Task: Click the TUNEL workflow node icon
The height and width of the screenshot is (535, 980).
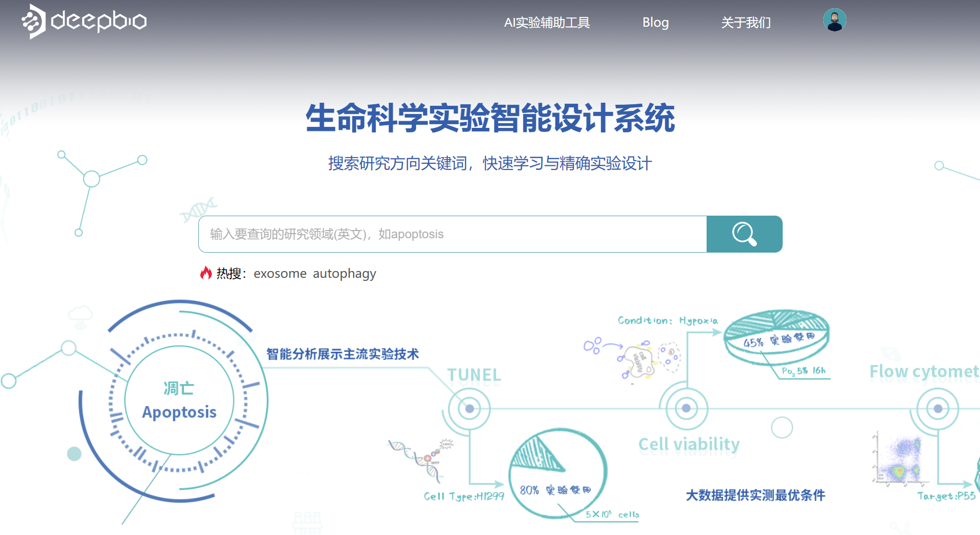Action: coord(469,409)
